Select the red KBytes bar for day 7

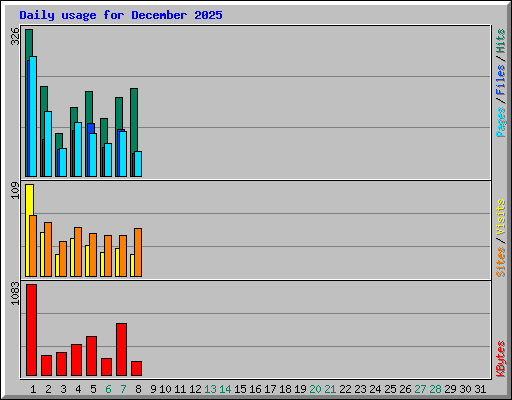point(121,349)
